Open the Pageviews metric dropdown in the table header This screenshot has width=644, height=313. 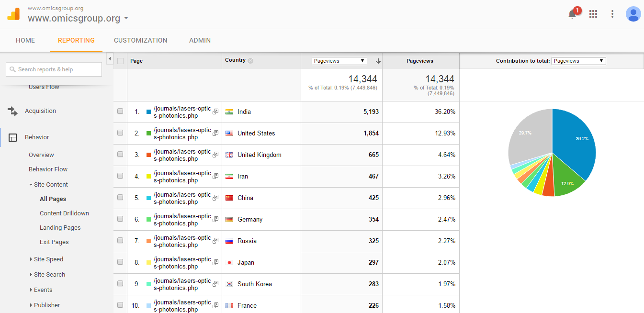[339, 61]
